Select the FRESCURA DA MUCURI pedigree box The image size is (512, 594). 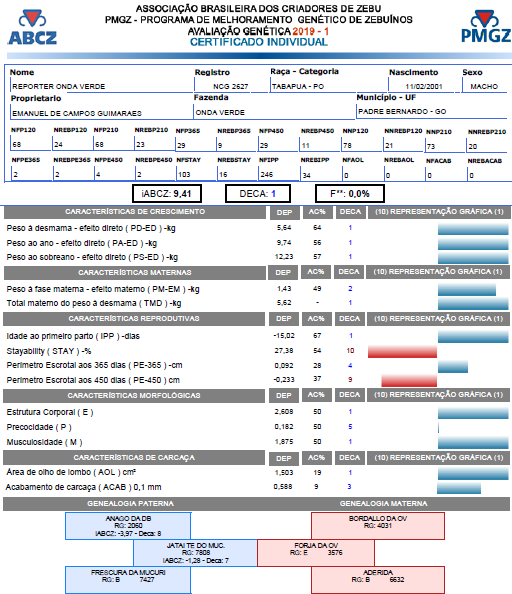[128, 580]
